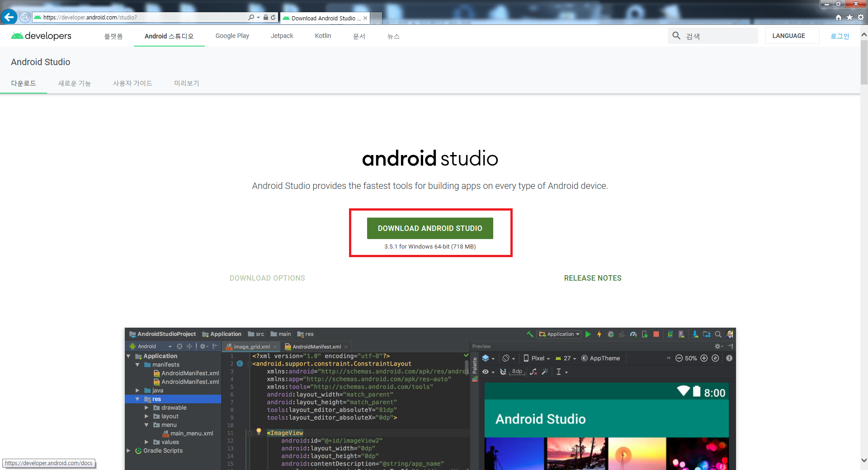Select the 다운로드 sub-tab
This screenshot has height=470, width=868.
tap(24, 83)
